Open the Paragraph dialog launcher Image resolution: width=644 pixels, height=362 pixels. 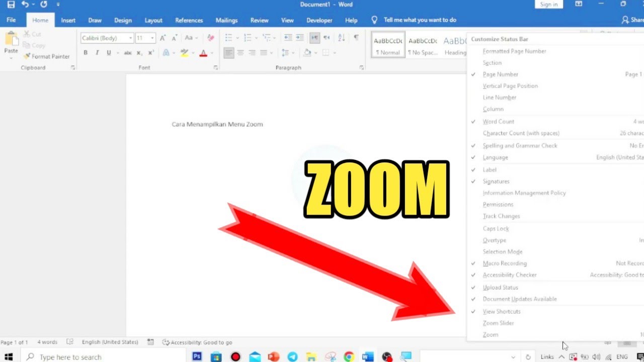(x=362, y=68)
